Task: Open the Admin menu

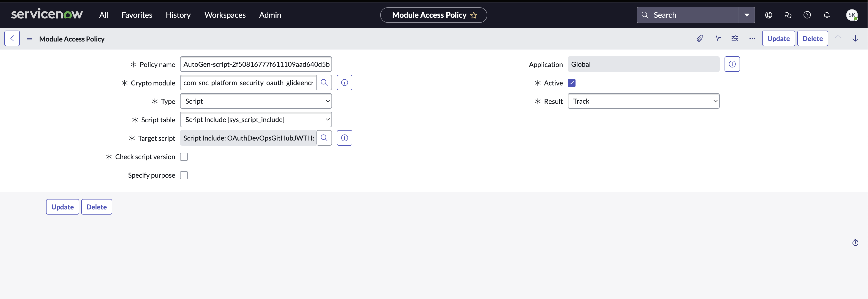Action: point(270,15)
